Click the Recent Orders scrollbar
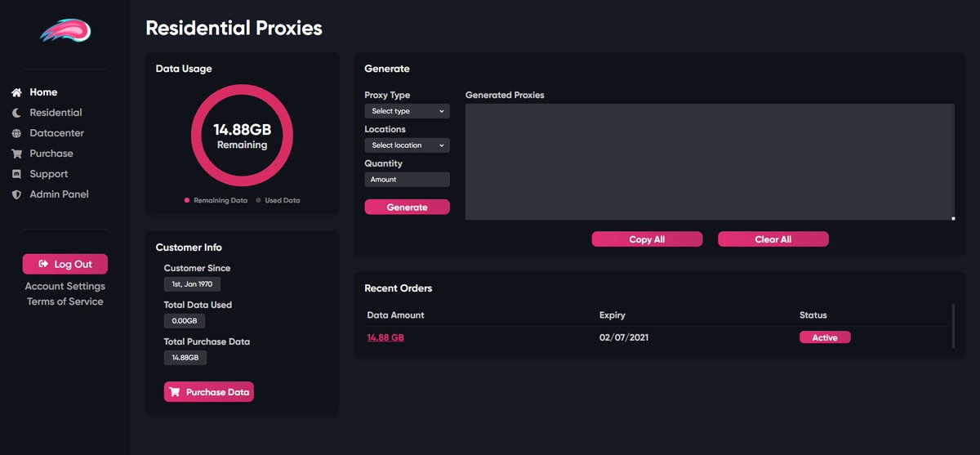Image resolution: width=980 pixels, height=455 pixels. click(x=953, y=326)
